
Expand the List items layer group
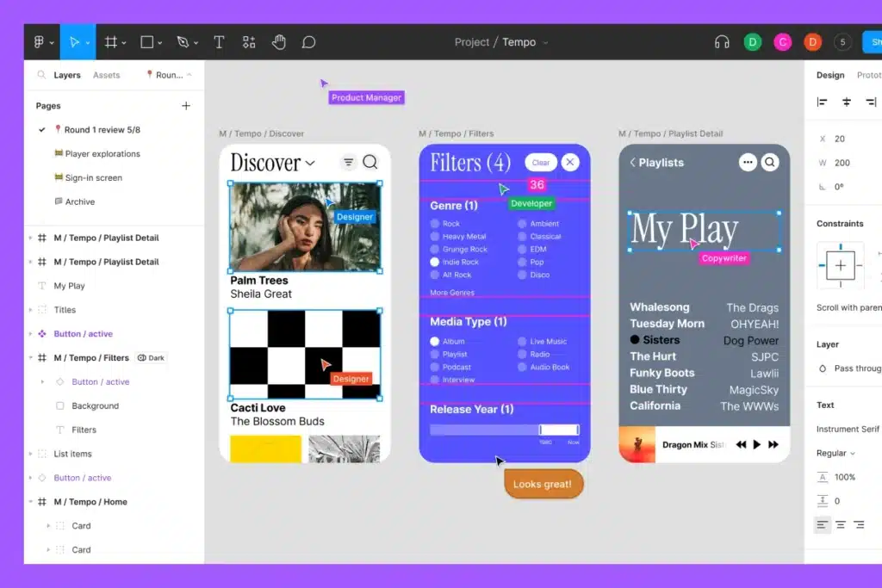[30, 454]
